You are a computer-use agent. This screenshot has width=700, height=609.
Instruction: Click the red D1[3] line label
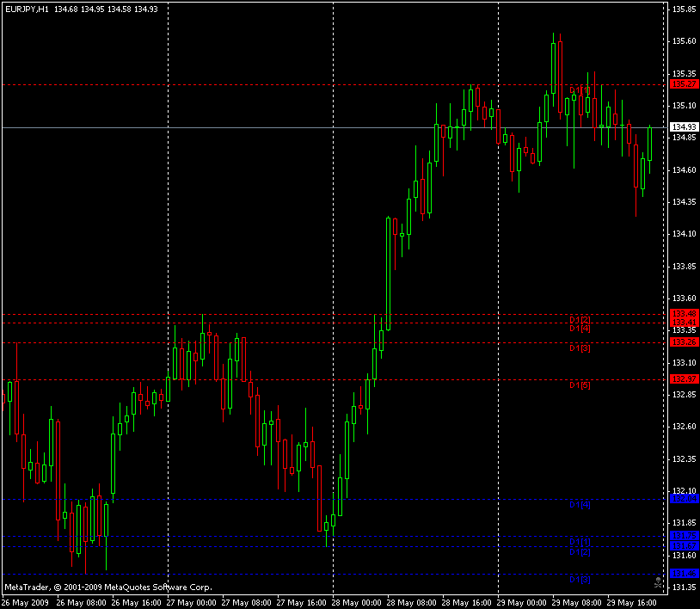tap(580, 348)
